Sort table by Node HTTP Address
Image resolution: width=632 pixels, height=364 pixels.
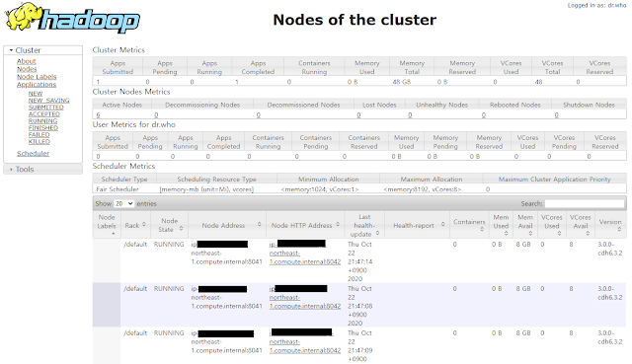pos(305,225)
